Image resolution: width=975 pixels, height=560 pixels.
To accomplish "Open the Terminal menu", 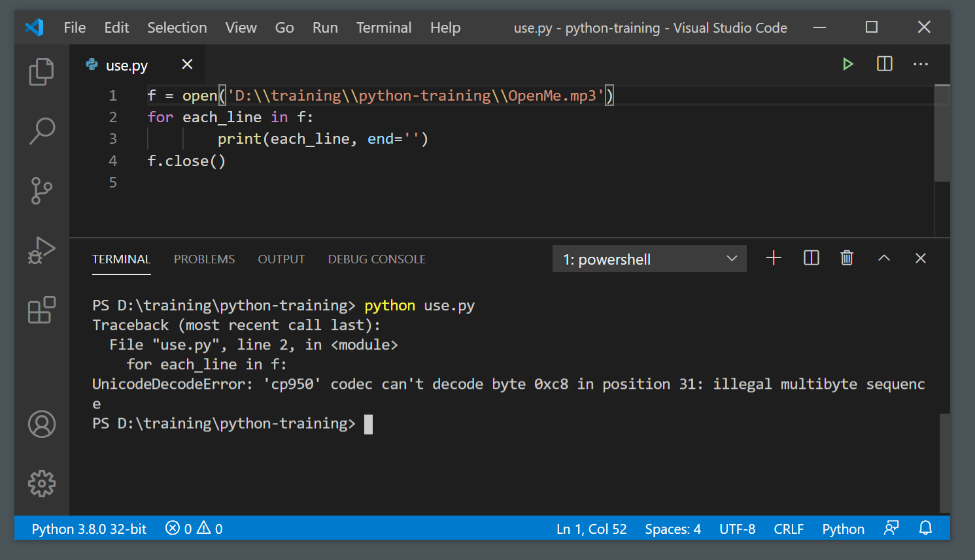I will tap(384, 27).
